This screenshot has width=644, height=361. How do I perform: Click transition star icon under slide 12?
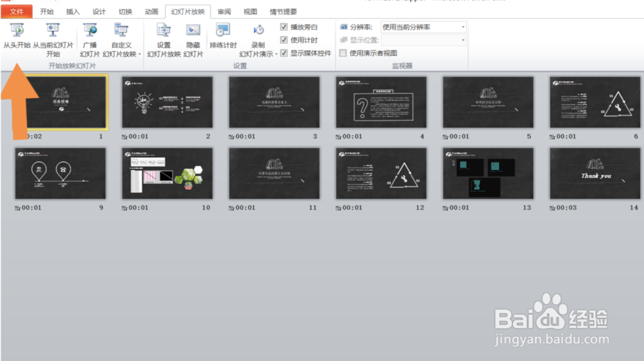pos(339,208)
